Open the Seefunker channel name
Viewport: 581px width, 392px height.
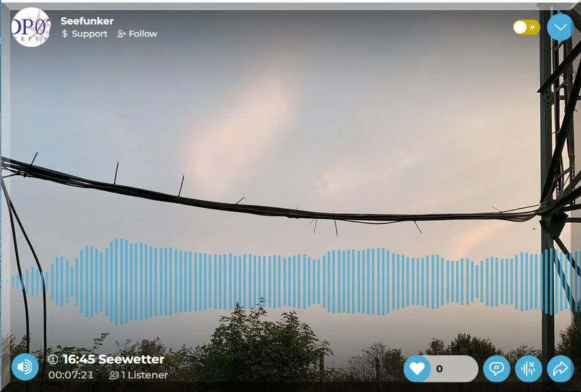87,21
